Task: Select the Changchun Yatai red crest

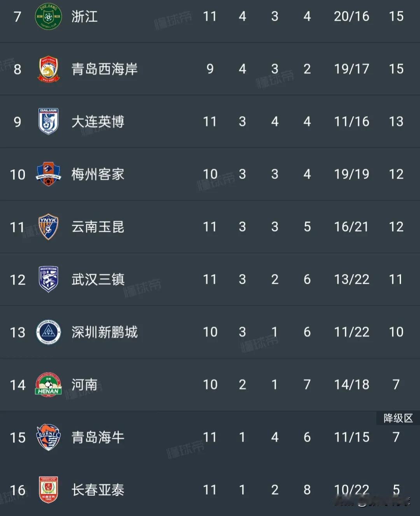Action: (48, 490)
